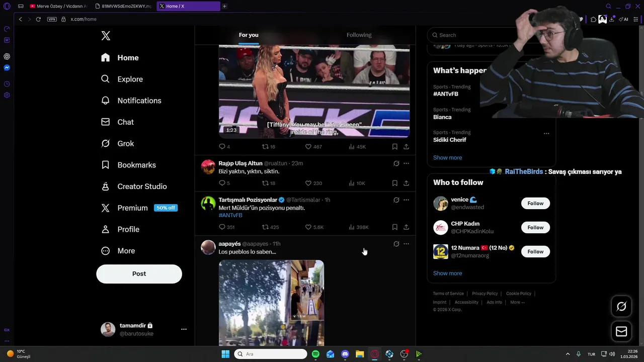
Task: Select the For you tab
Action: click(x=249, y=35)
